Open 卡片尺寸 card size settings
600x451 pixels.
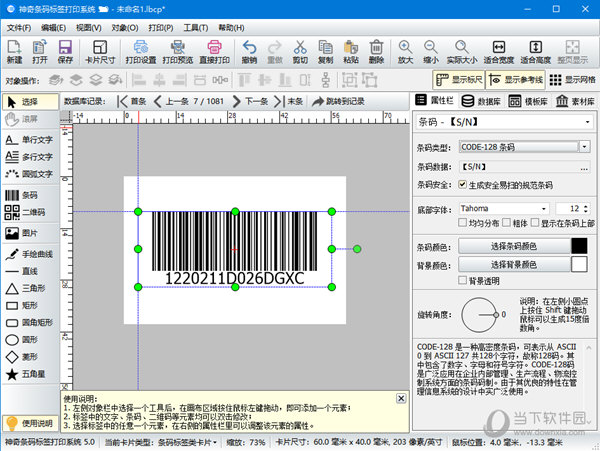[100, 52]
